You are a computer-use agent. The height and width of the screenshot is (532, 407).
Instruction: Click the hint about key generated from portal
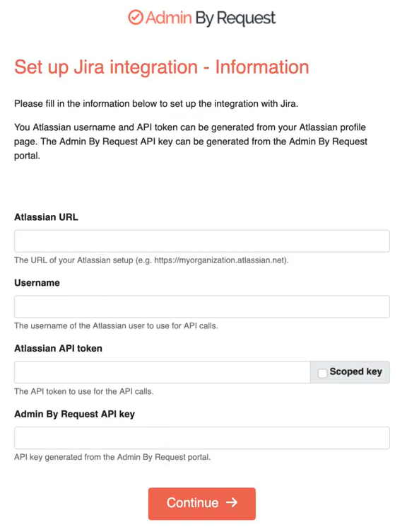click(x=112, y=457)
